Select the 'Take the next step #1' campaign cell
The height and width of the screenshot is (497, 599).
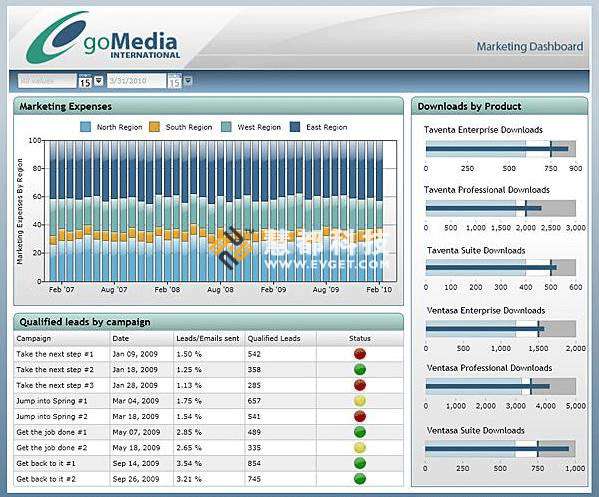coord(62,354)
